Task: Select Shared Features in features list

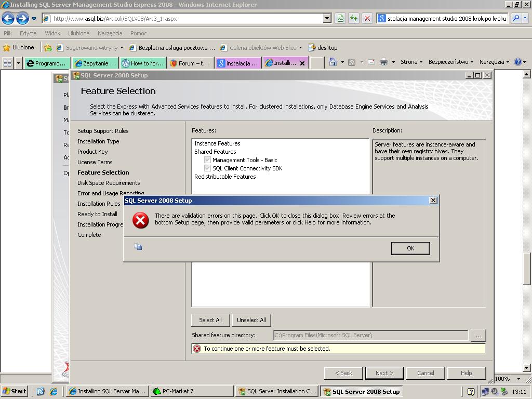Action: click(215, 152)
